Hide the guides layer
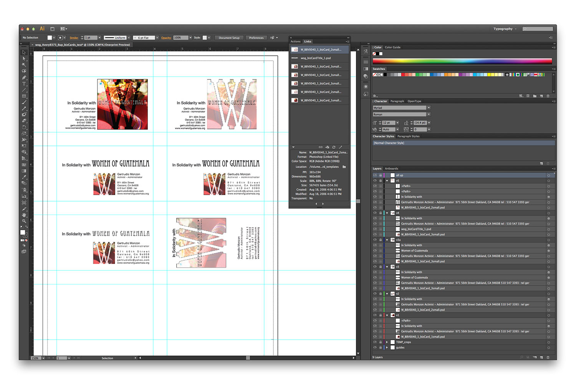Viewport: 576px width, 392px height. (375, 347)
